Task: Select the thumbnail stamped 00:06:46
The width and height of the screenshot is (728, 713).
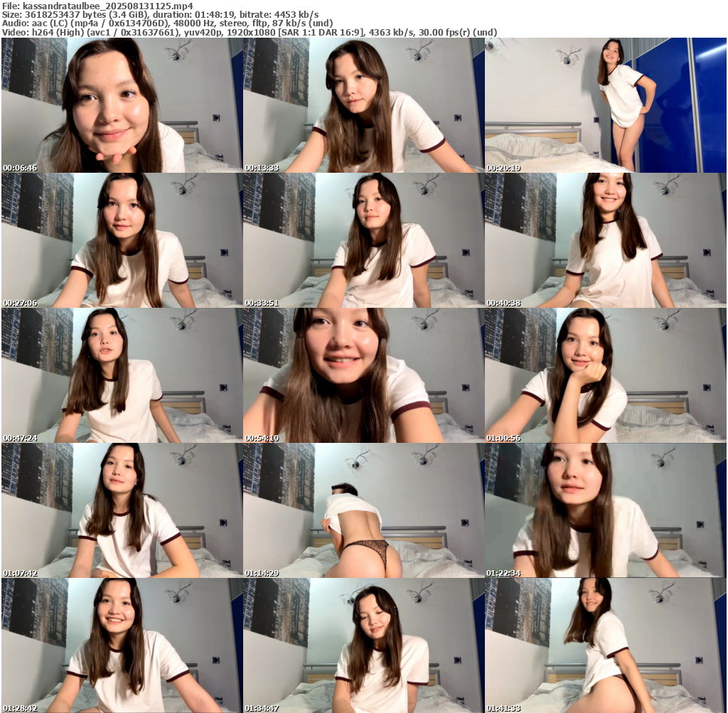Action: [122, 105]
